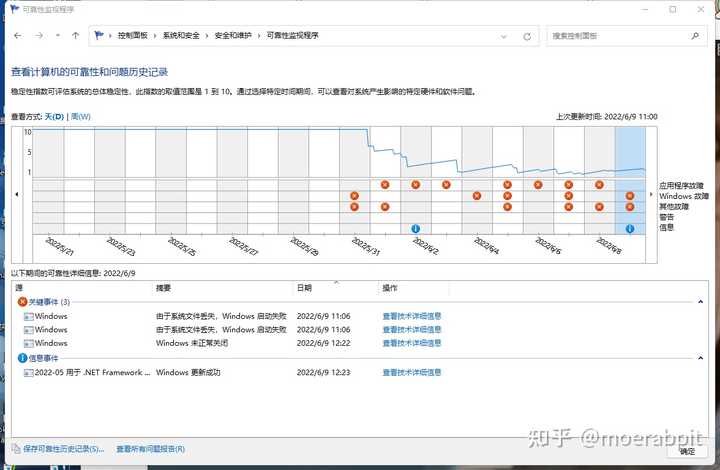Click the Windows 更新成功 summary text

click(188, 372)
